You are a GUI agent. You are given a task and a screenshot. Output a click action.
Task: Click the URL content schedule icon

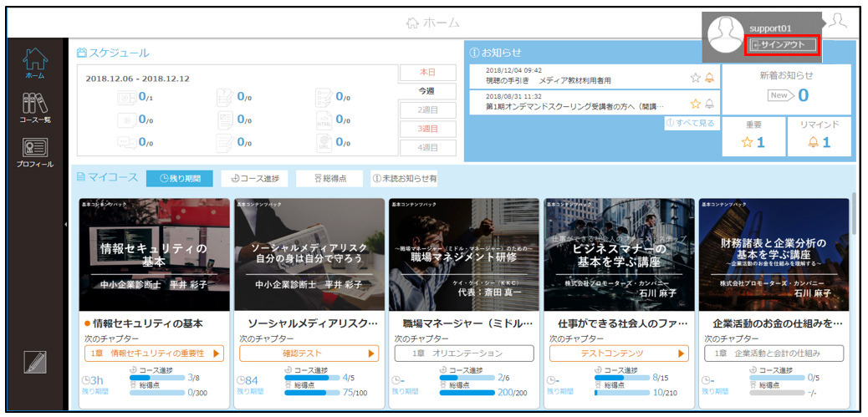324,143
